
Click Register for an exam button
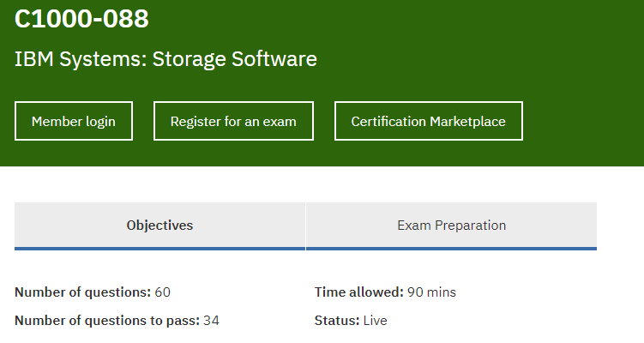(233, 121)
